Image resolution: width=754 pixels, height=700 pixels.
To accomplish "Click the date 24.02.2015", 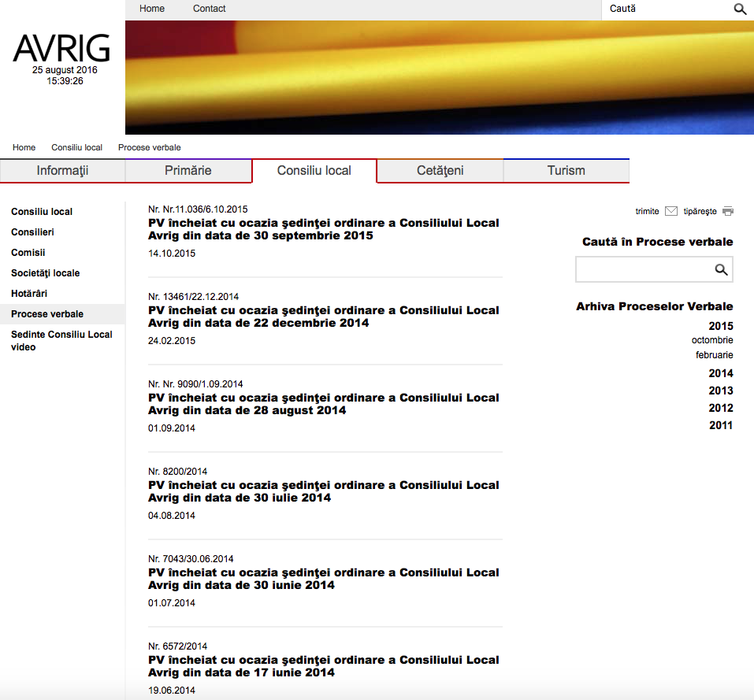I will click(172, 341).
